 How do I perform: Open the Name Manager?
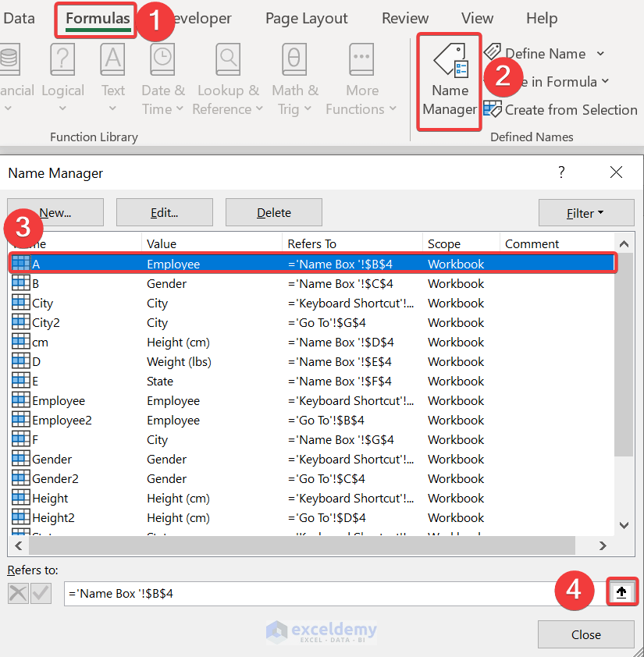click(449, 78)
